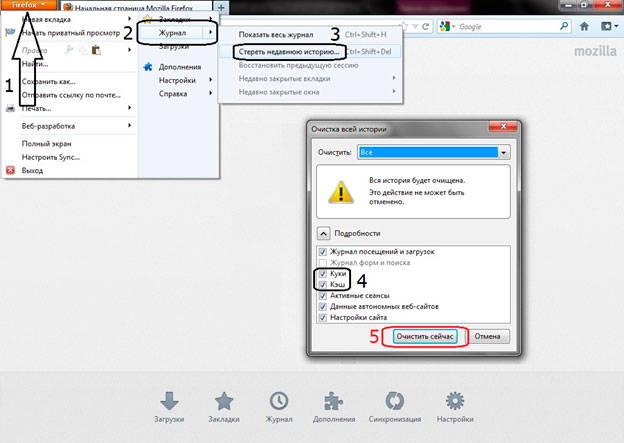The image size is (624, 443).
Task: Click the red Выход icon in Firefox menu
Action: coord(10,171)
